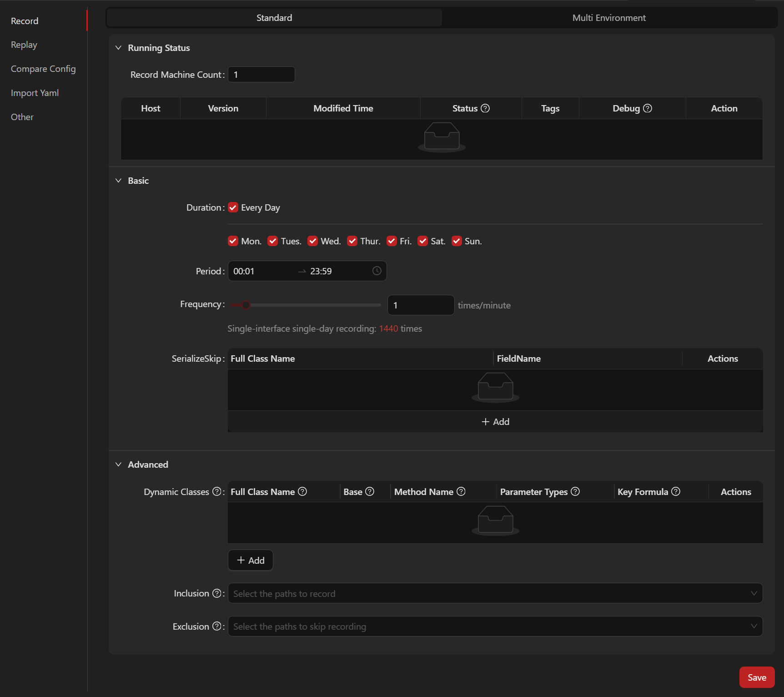Switch to the Multi Environment tab

tap(609, 18)
